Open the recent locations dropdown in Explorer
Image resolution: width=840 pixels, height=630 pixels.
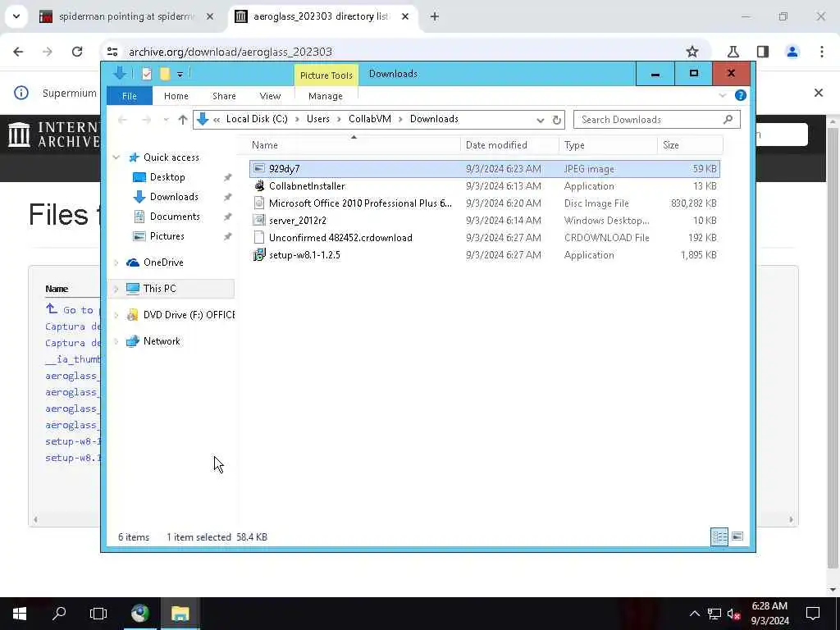pos(166,120)
